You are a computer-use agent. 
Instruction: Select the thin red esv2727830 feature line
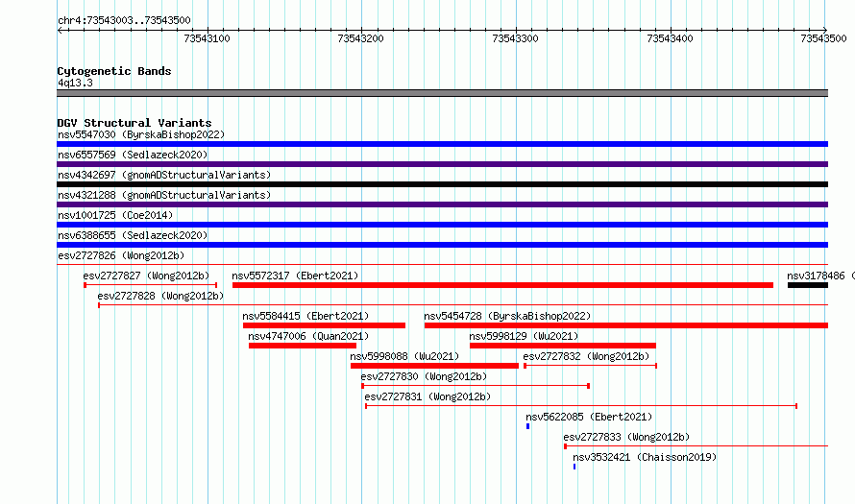[x=476, y=386]
